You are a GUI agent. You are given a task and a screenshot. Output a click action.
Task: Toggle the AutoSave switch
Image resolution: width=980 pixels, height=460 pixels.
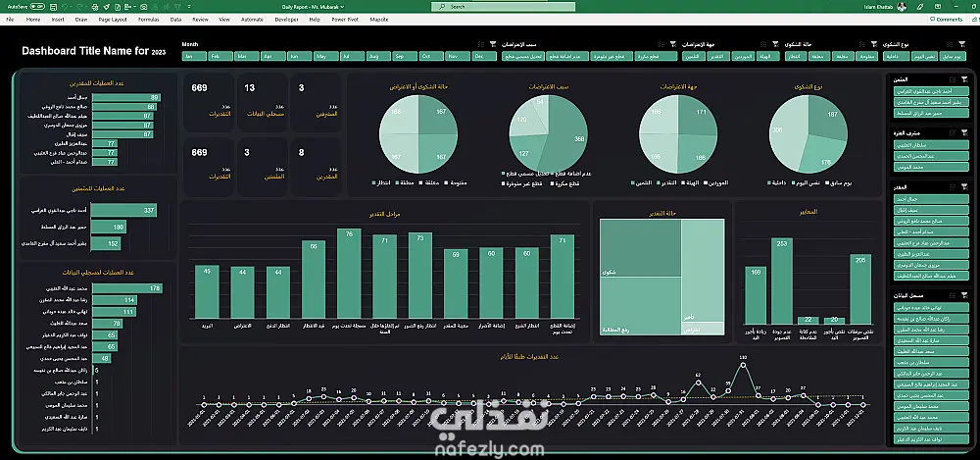(37, 6)
